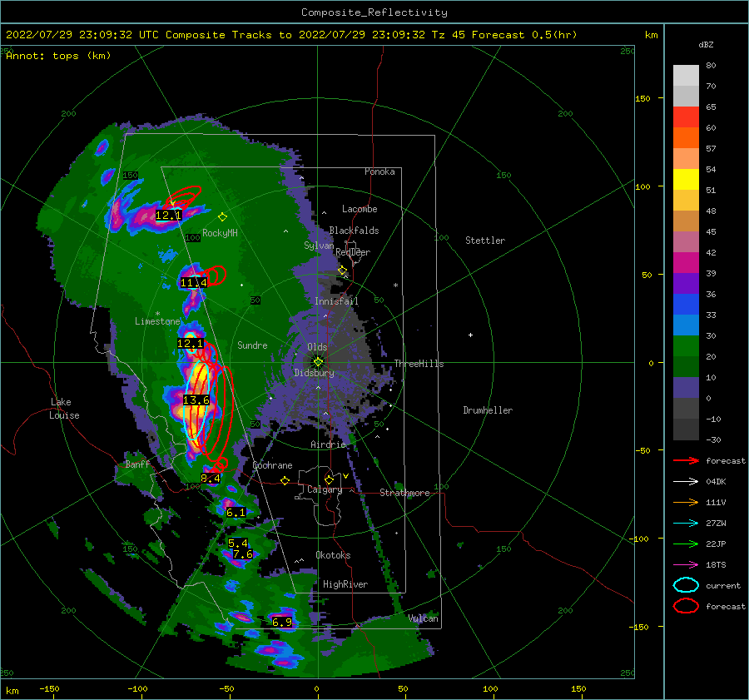The image size is (749, 700).
Task: Click the Sylvan label
Action: point(319,246)
